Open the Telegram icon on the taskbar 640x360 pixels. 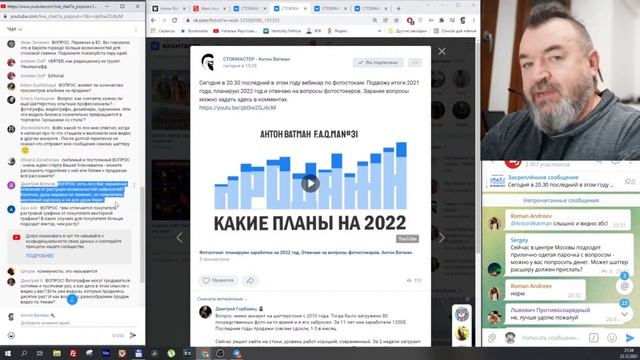click(x=237, y=353)
